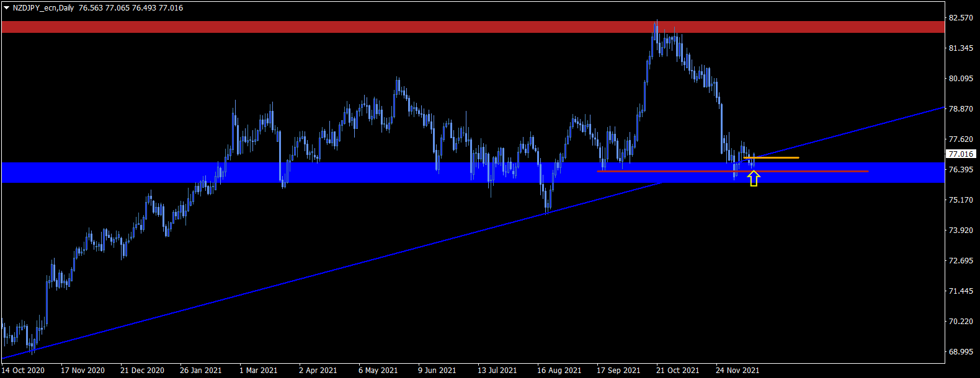Click the 82.570 price scale label
The height and width of the screenshot is (378, 980).
click(x=961, y=18)
